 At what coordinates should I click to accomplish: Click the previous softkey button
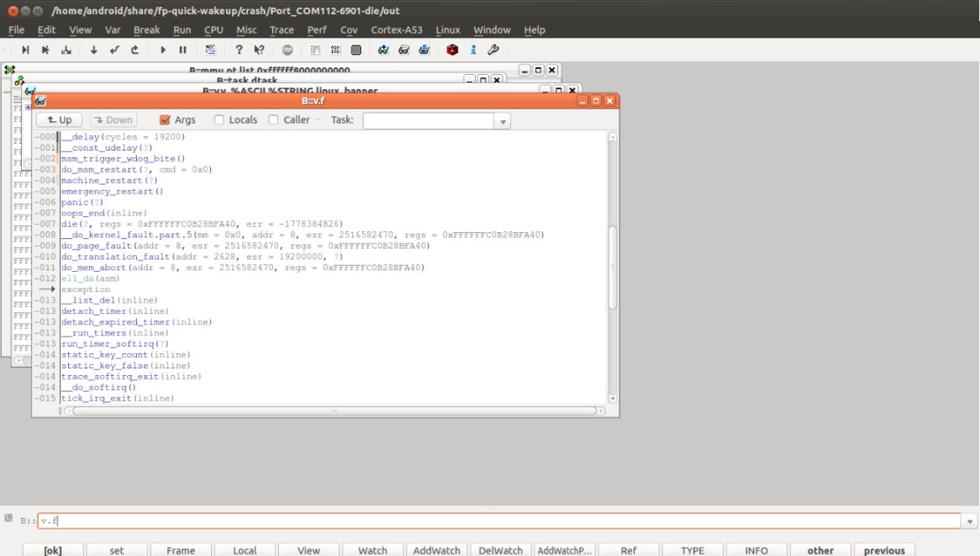click(x=883, y=550)
